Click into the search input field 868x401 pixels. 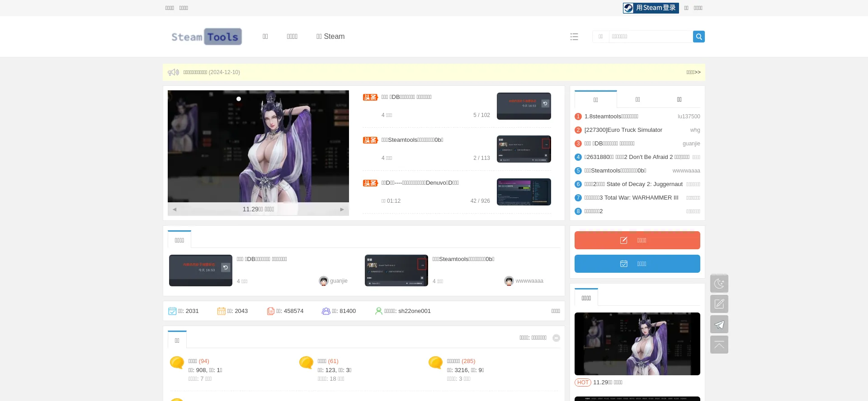(x=650, y=37)
